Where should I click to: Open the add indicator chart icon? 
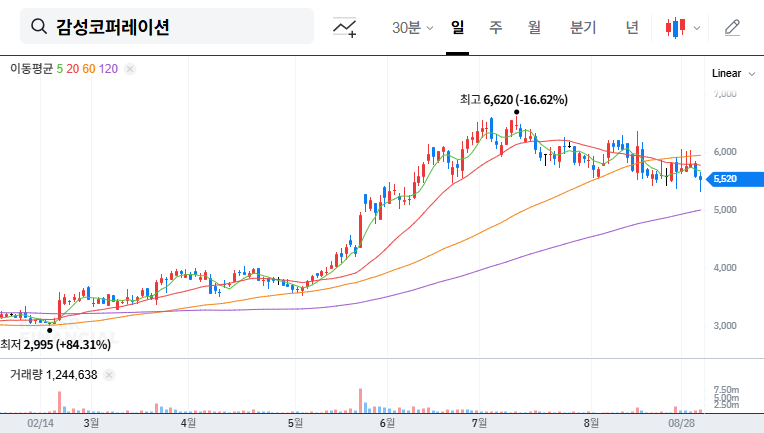click(x=344, y=27)
